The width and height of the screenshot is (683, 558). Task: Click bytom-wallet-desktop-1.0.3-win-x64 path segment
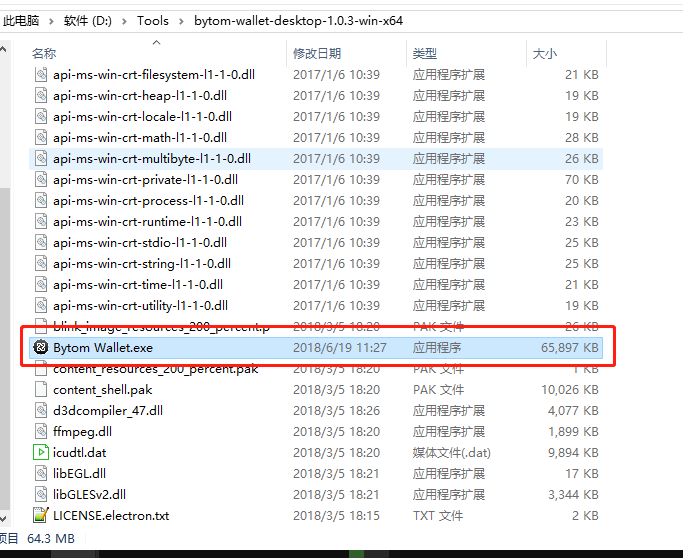[x=298, y=20]
